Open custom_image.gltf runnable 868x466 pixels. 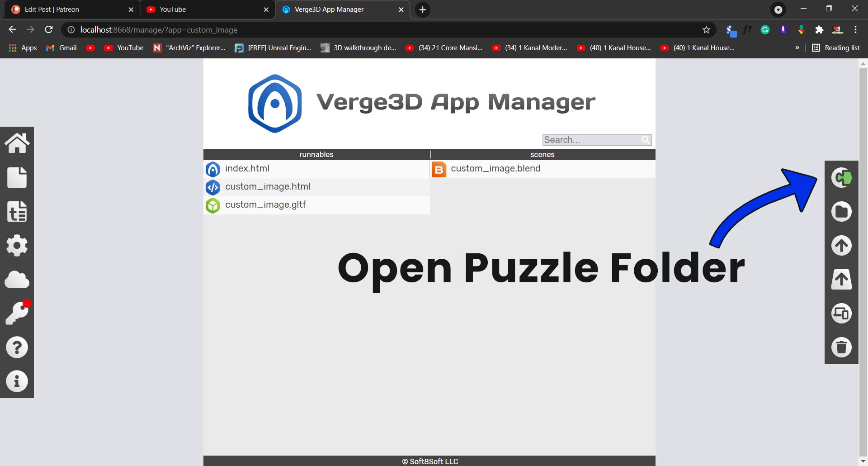point(265,204)
